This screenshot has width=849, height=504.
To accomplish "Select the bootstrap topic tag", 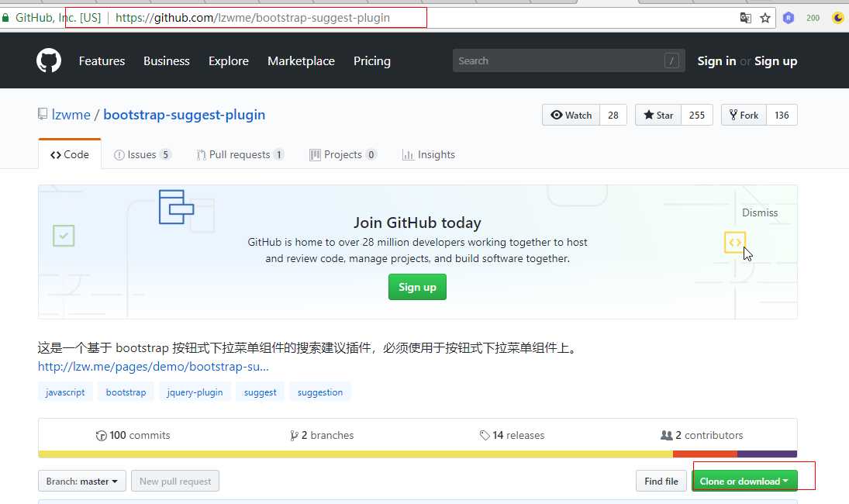I will [x=126, y=392].
